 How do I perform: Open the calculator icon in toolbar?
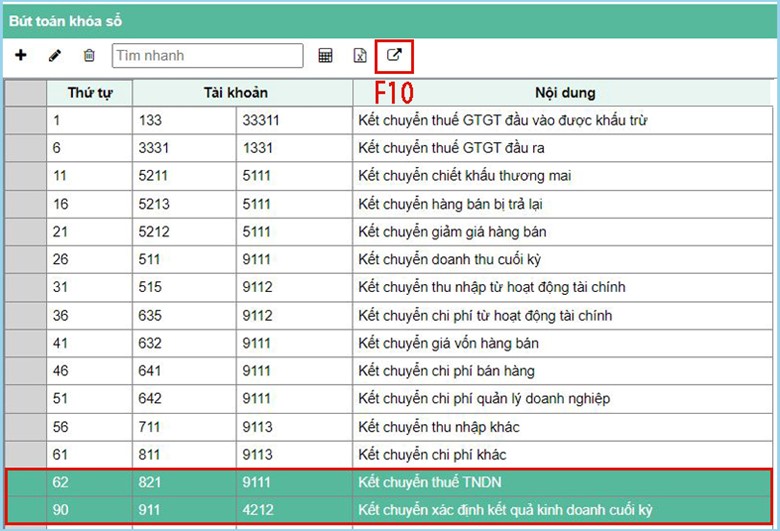click(x=325, y=56)
